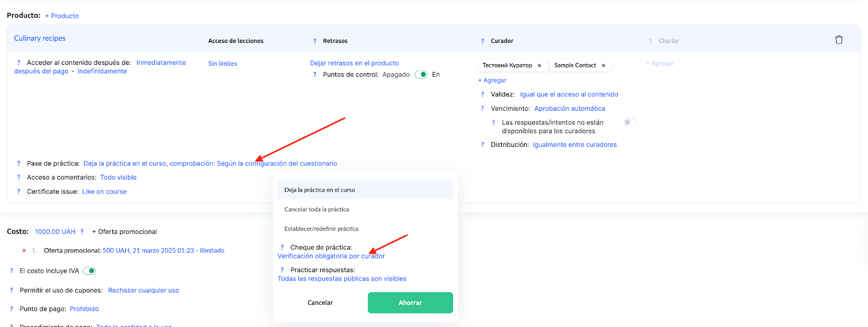This screenshot has width=868, height=327.
Task: Add a new product with + Producto
Action: (62, 16)
